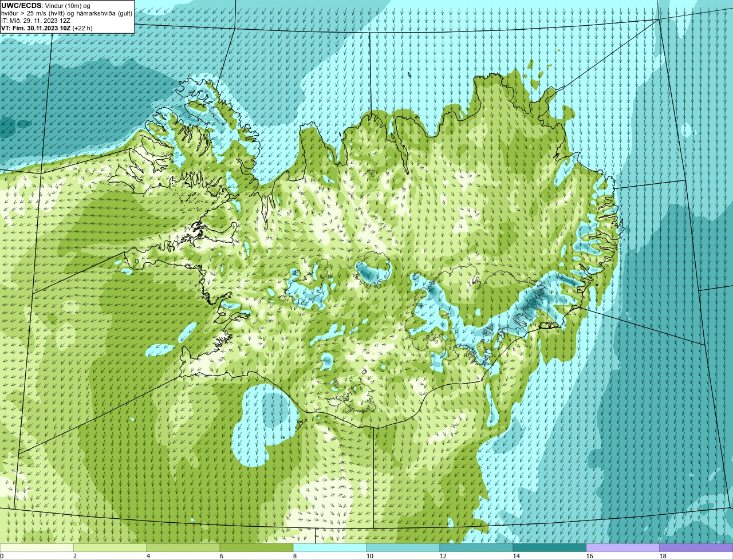
Task: Click the purple swatch above 18 m/s
Action: click(696, 547)
